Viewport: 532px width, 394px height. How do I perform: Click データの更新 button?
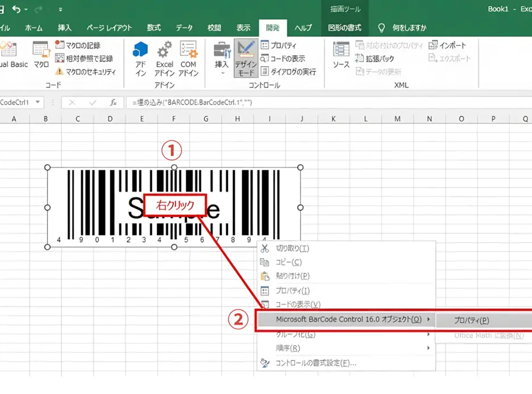pyautogui.click(x=379, y=72)
